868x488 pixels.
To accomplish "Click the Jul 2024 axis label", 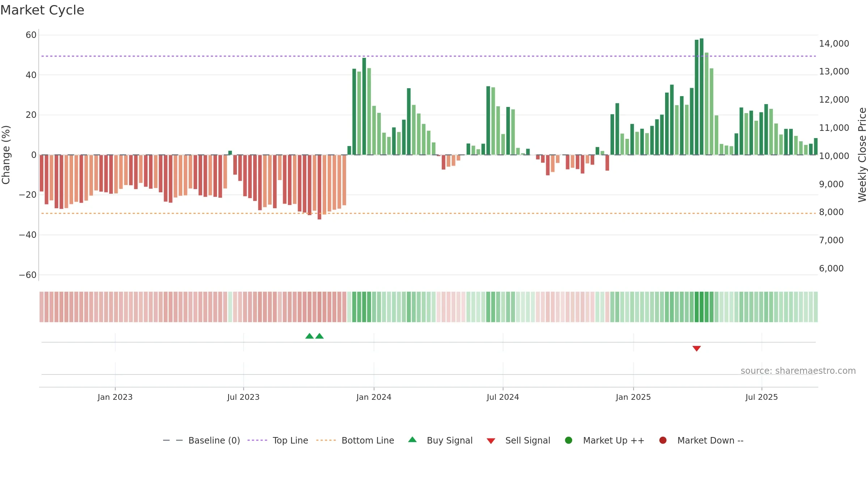I will [x=503, y=397].
